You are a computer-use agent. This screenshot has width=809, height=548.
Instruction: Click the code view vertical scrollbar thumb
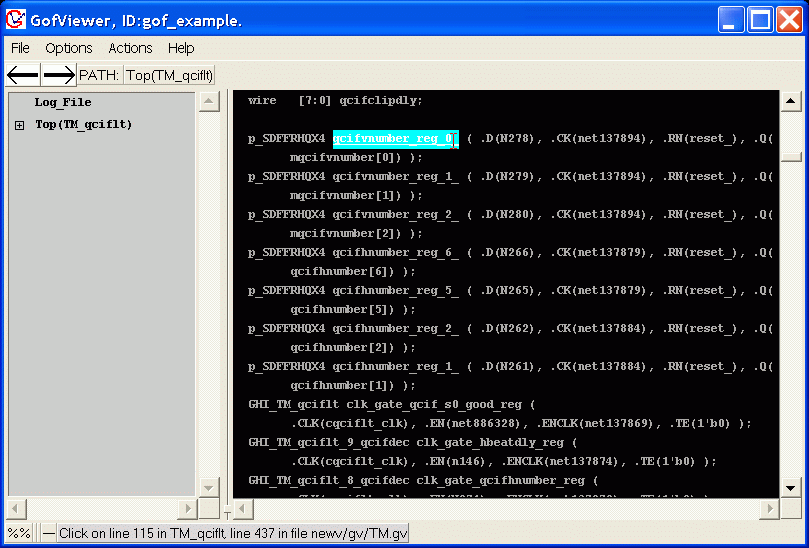pos(790,157)
